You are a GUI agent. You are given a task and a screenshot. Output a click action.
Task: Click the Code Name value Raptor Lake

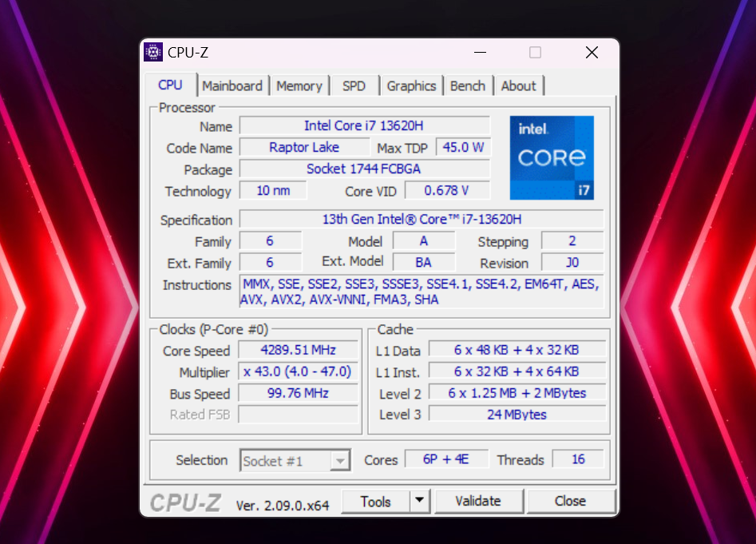pos(304,147)
